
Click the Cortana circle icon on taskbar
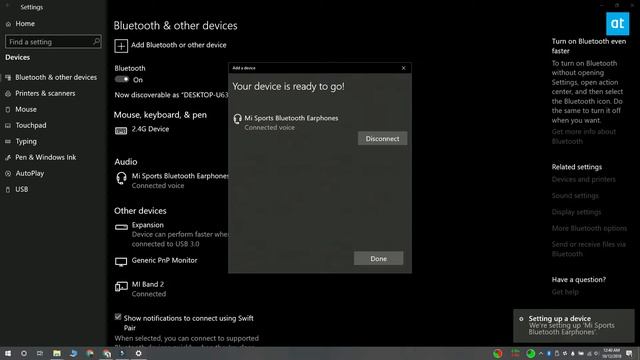[x=24, y=353]
